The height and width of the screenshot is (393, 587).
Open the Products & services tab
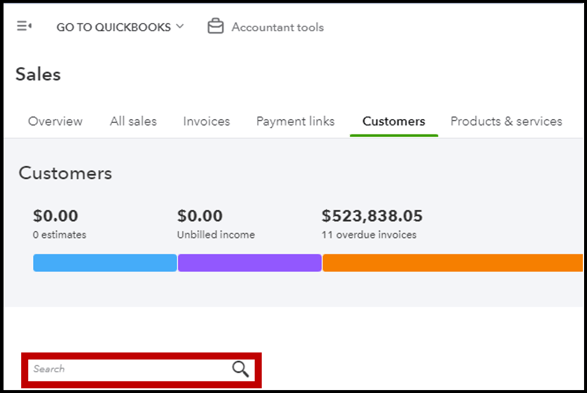pyautogui.click(x=506, y=121)
